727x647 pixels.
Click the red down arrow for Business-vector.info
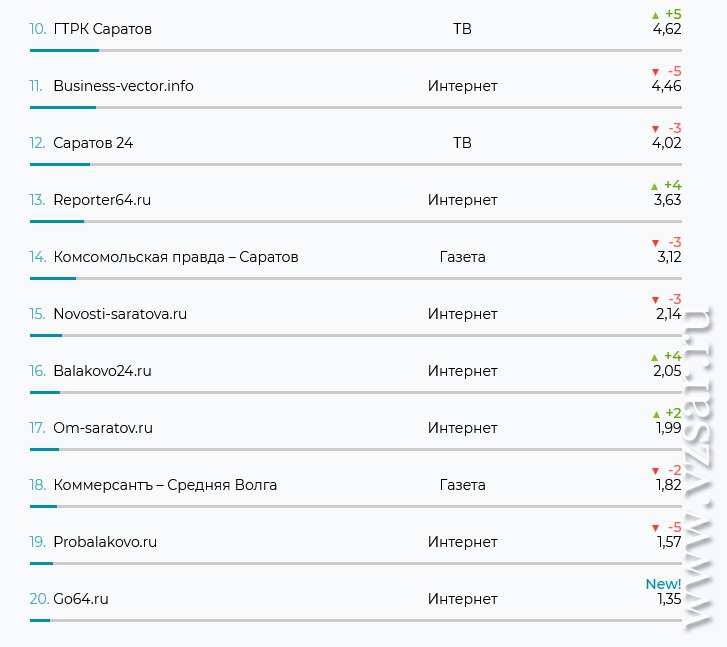[655, 72]
